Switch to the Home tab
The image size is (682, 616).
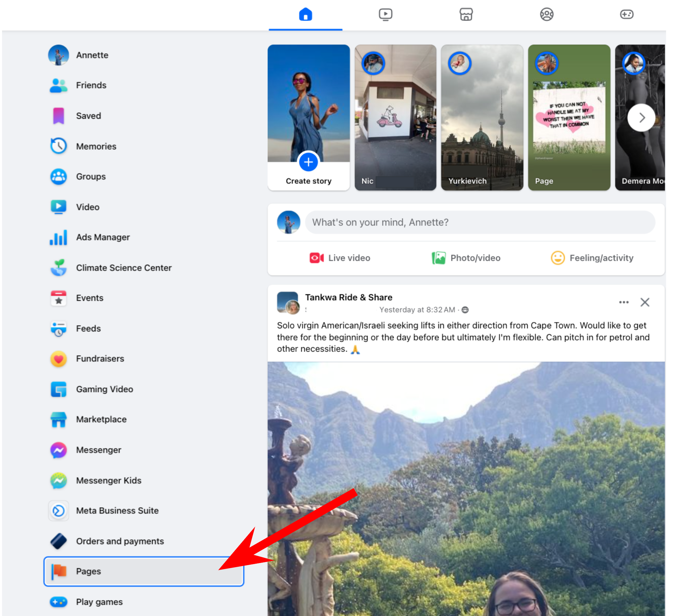(305, 14)
